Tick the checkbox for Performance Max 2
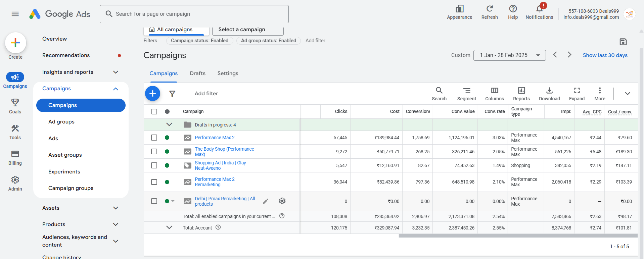 coord(154,138)
